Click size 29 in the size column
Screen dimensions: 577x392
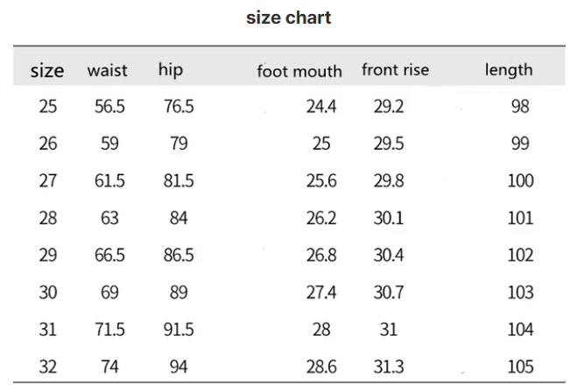click(x=48, y=255)
